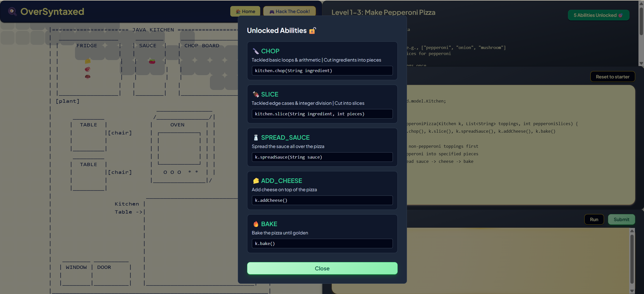Click the kitchen.chop code snippet box
The width and height of the screenshot is (644, 294).
coord(322,71)
